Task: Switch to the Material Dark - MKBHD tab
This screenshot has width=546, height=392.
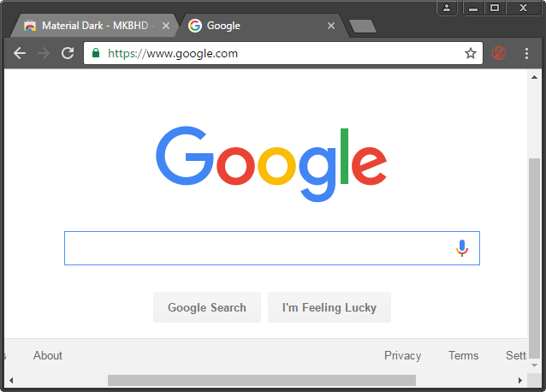Action: pyautogui.click(x=89, y=26)
